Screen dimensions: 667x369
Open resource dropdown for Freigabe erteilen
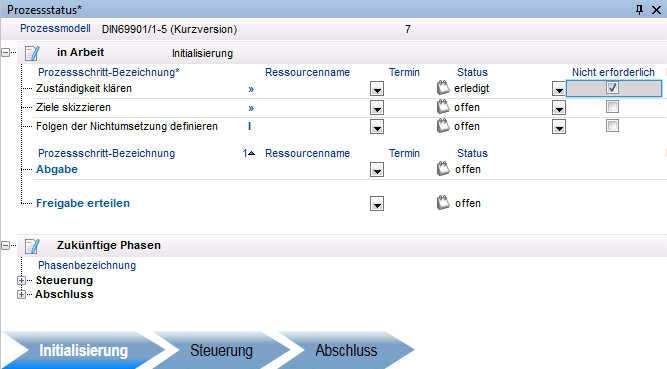pyautogui.click(x=377, y=204)
